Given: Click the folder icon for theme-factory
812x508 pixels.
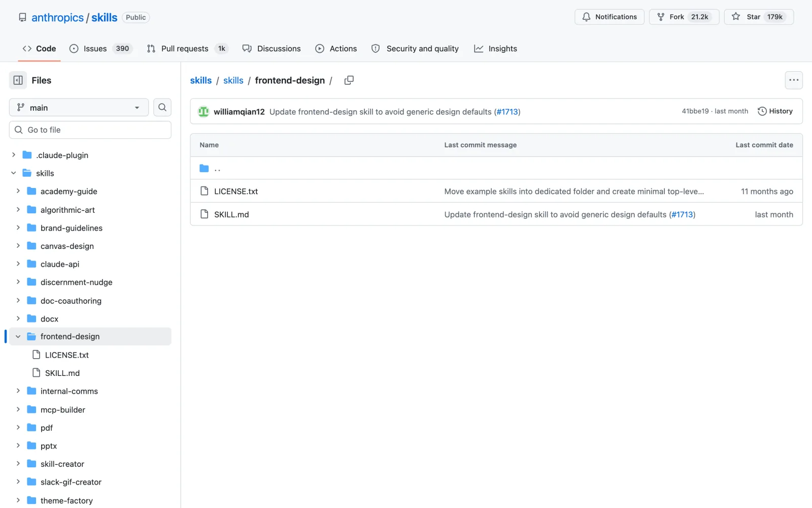Looking at the screenshot, I should click(31, 500).
